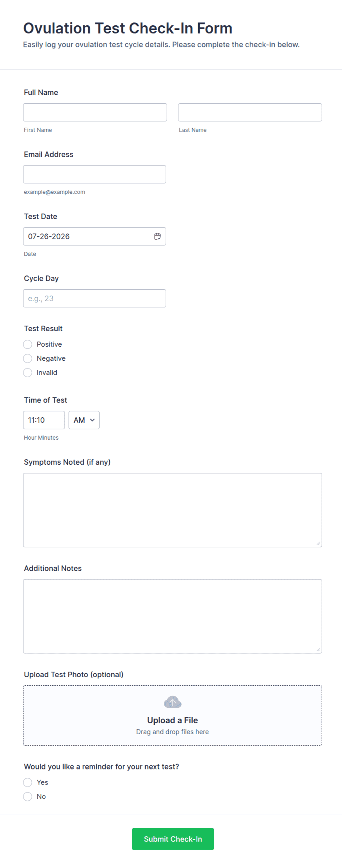Click the Symptoms Noted textarea resize handle
342x868 pixels.
(x=318, y=543)
